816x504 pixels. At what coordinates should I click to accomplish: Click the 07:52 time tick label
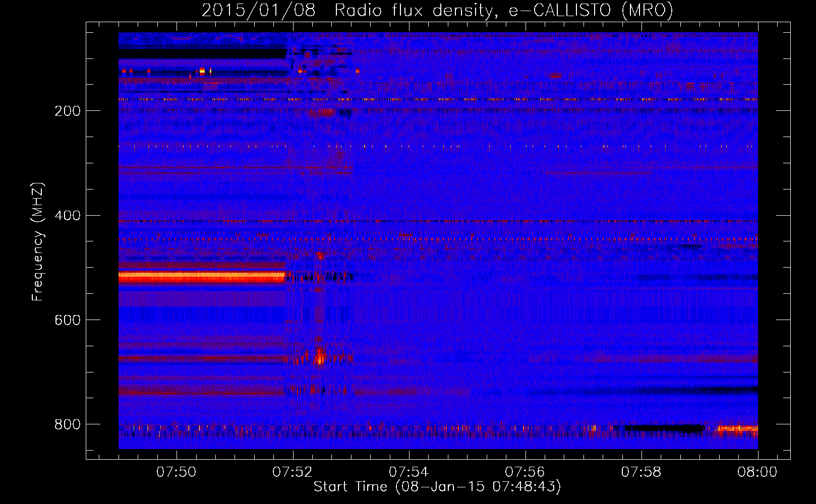292,472
